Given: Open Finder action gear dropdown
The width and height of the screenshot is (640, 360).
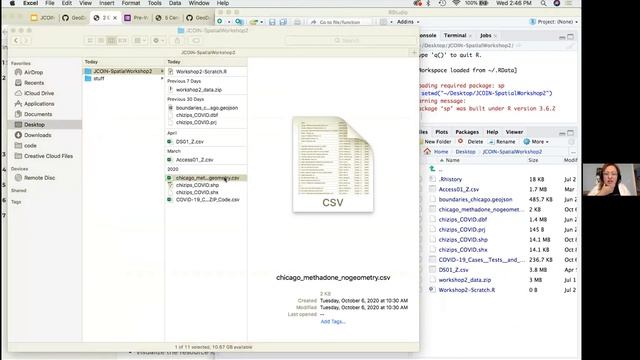Looking at the screenshot, I should click(x=158, y=40).
